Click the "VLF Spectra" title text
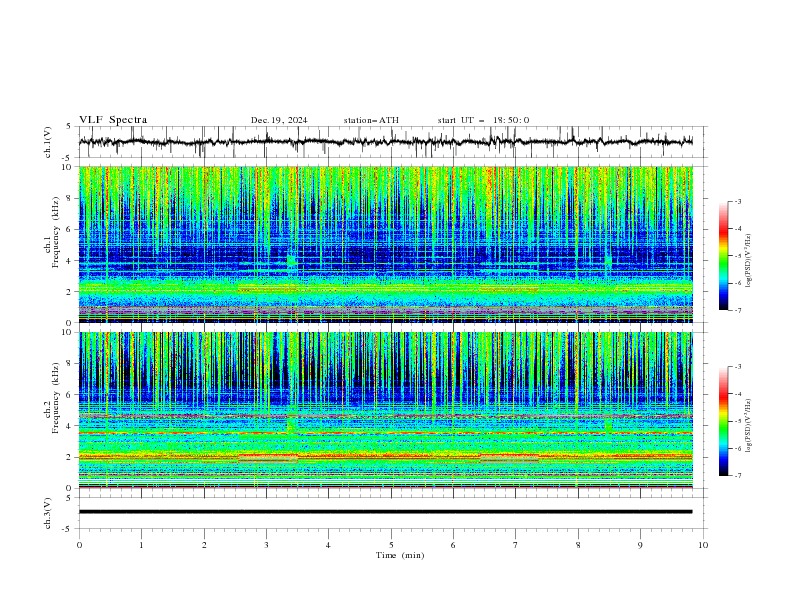This screenshot has height=612, width=792. tap(113, 120)
